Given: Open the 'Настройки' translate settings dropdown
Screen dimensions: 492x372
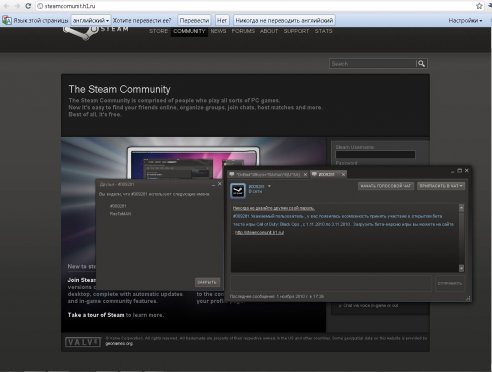Looking at the screenshot, I should [465, 21].
